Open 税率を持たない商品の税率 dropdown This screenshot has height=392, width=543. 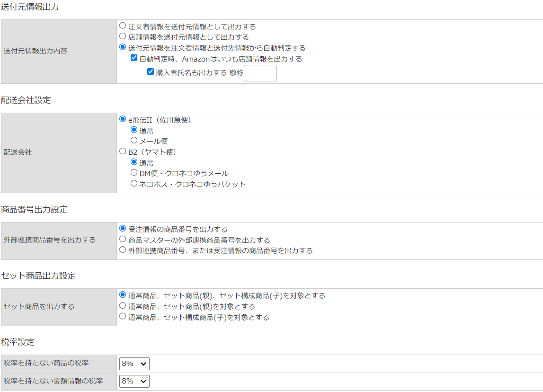pyautogui.click(x=134, y=364)
